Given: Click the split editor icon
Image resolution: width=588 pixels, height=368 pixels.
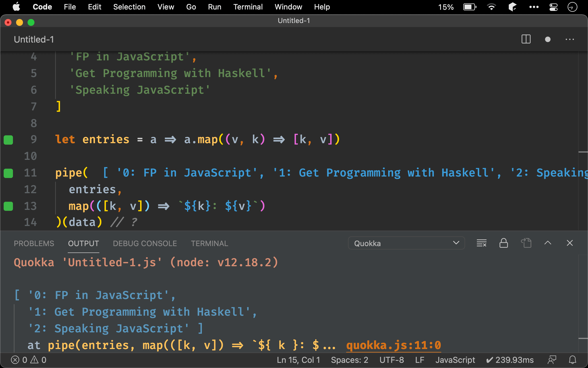Looking at the screenshot, I should (x=526, y=39).
